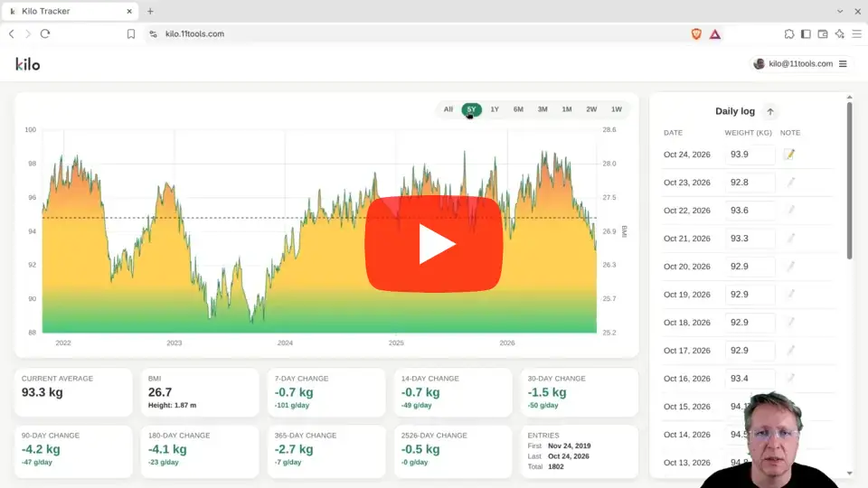
Task: Edit the weight field for Oct 21, 2026
Action: tap(750, 239)
